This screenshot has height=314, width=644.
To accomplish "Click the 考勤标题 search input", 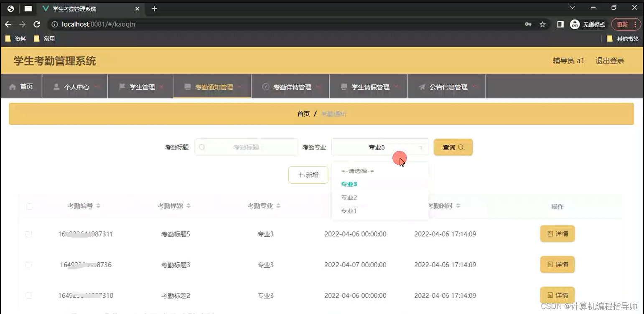I will 246,147.
